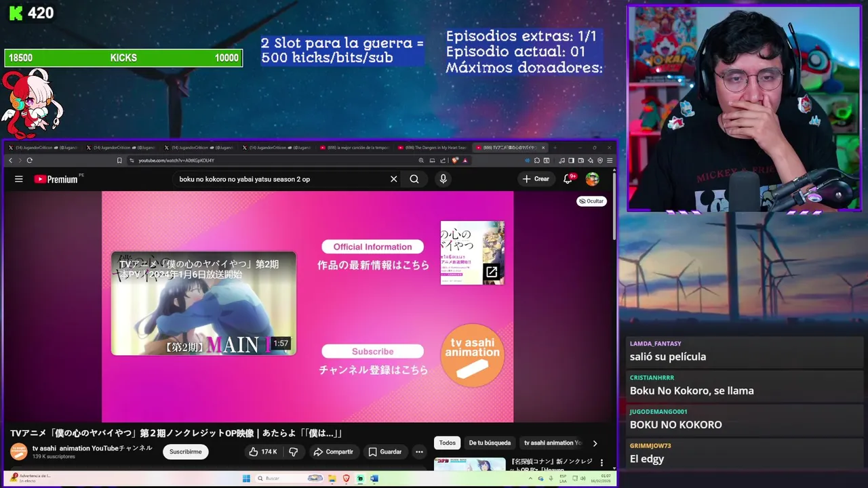Click the '139 K suscriptores' count
This screenshot has width=868, height=488.
coord(54,457)
